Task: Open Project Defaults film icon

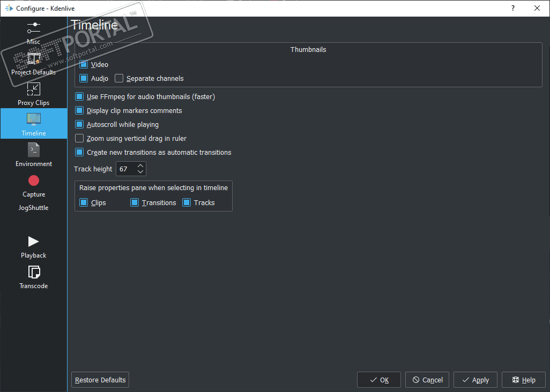Action: tap(34, 58)
